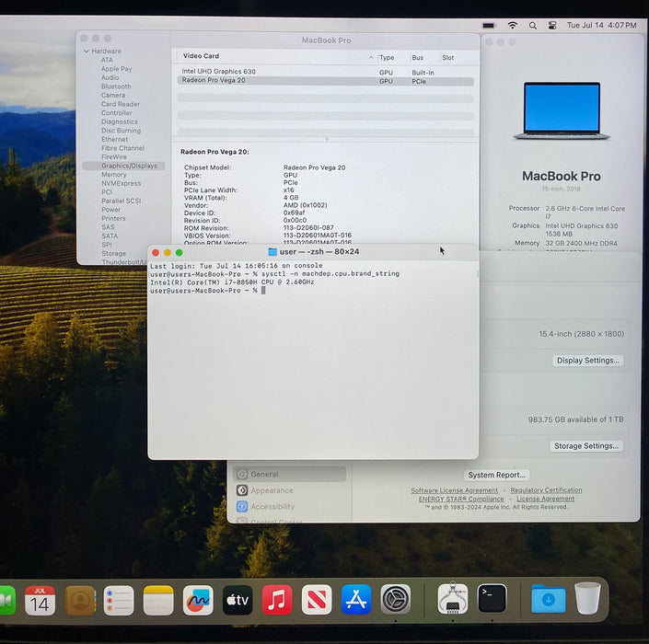Click Storage Settings button
Image resolution: width=649 pixels, height=644 pixels.
[x=586, y=446]
